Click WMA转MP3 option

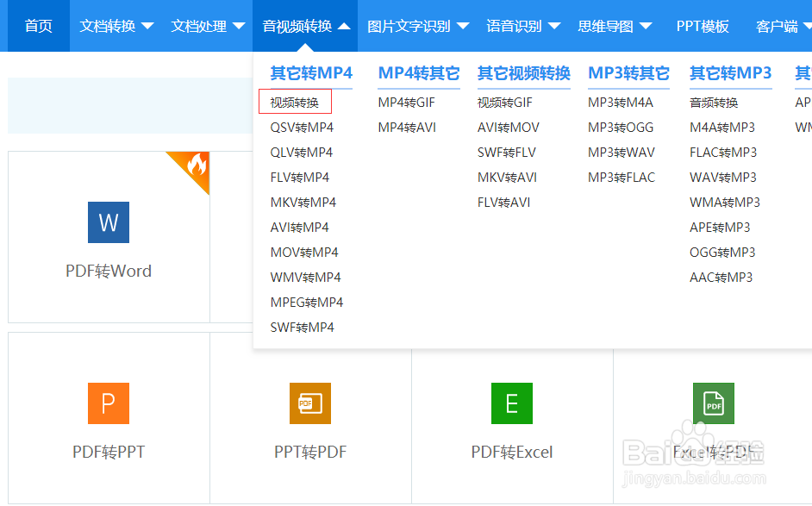725,203
